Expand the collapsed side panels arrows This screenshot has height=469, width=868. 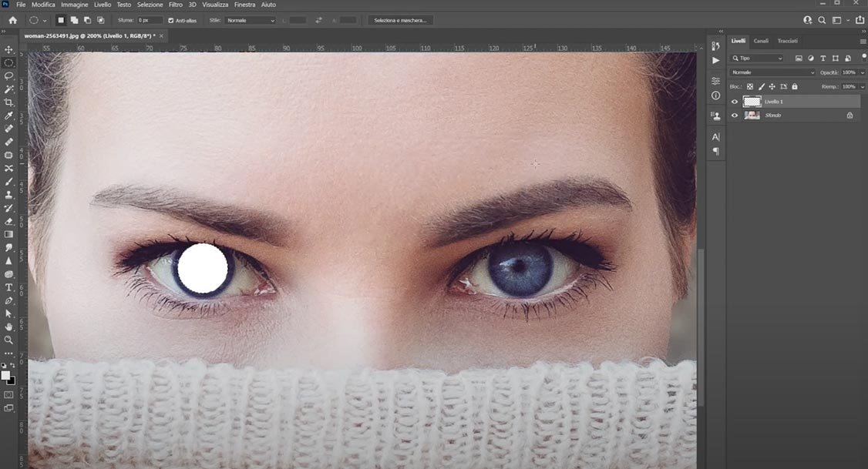tap(721, 32)
